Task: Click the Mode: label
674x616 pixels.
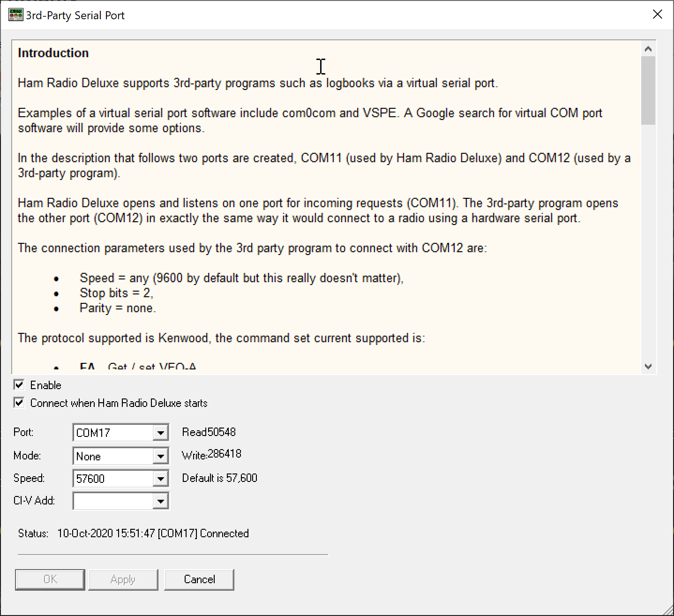Action: click(x=27, y=455)
